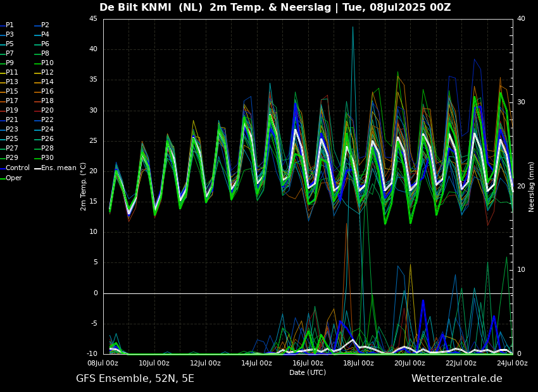Click the Neerslag (mm) axis title
Viewport: 538px width, 392px height.
click(x=532, y=187)
